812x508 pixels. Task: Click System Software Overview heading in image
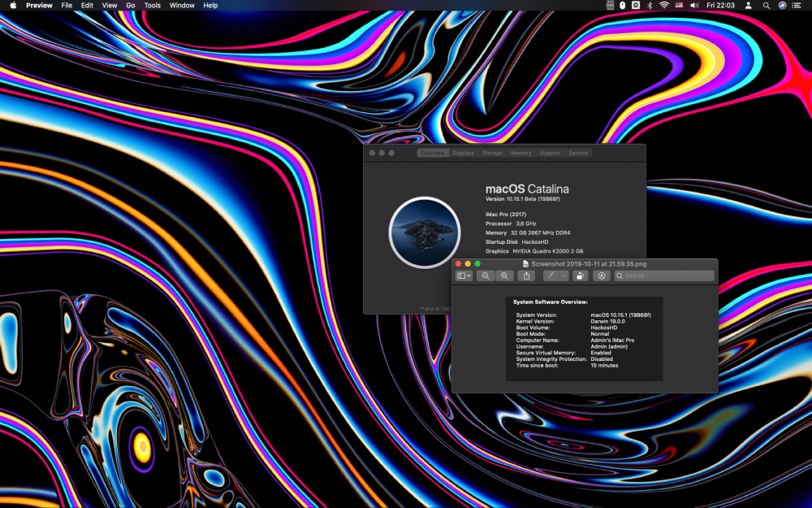tap(550, 302)
